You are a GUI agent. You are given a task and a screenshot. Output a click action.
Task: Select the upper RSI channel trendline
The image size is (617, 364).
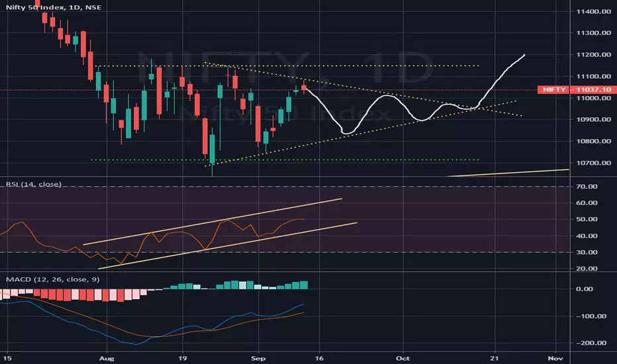tap(213, 222)
